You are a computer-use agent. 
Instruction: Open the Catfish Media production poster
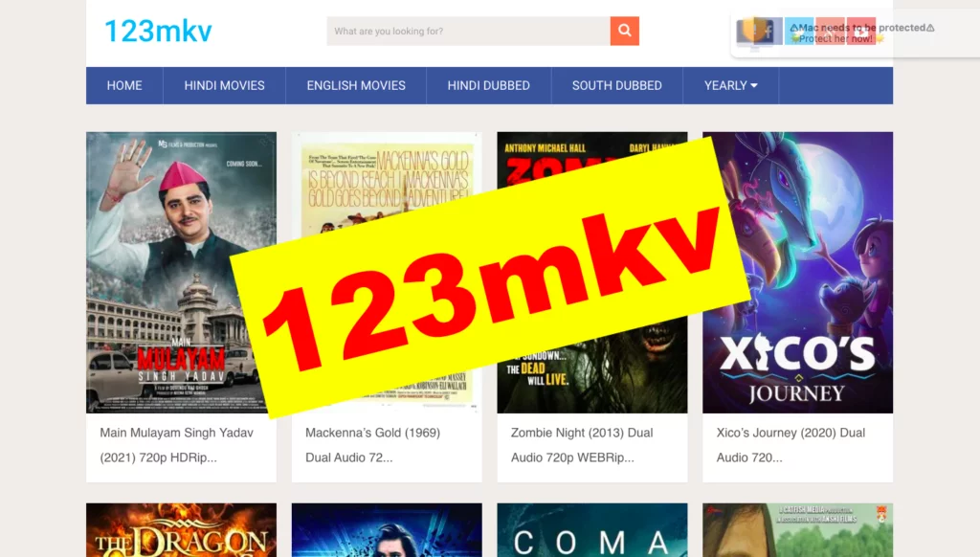pos(797,530)
